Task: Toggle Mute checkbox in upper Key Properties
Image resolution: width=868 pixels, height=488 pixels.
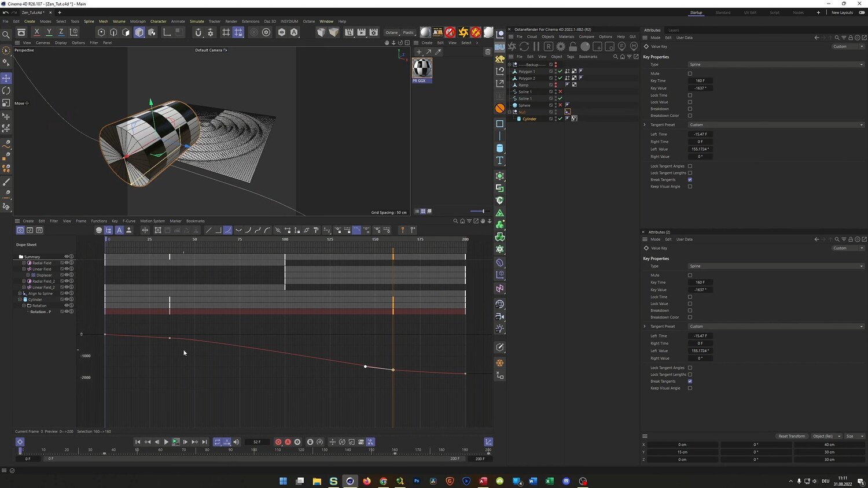Action: [x=690, y=73]
